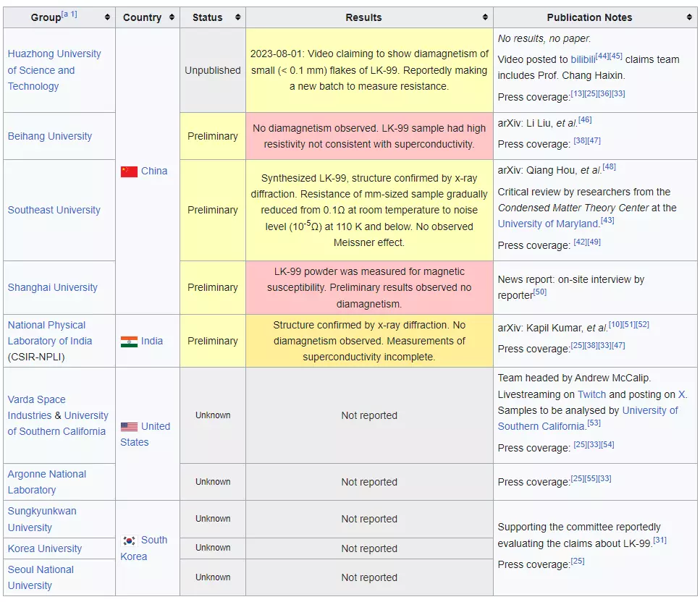Sort table by Group column arrows
This screenshot has height=602, width=700.
[107, 17]
